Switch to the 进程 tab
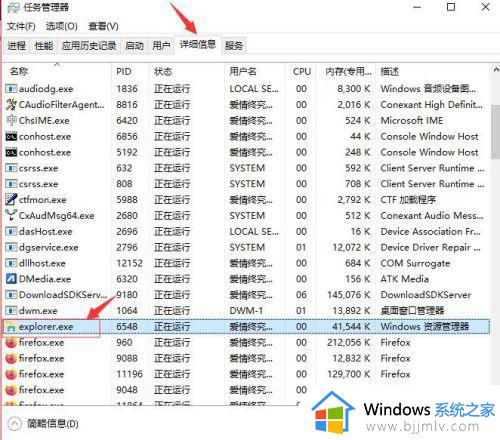This screenshot has height=440, width=500. 17,46
